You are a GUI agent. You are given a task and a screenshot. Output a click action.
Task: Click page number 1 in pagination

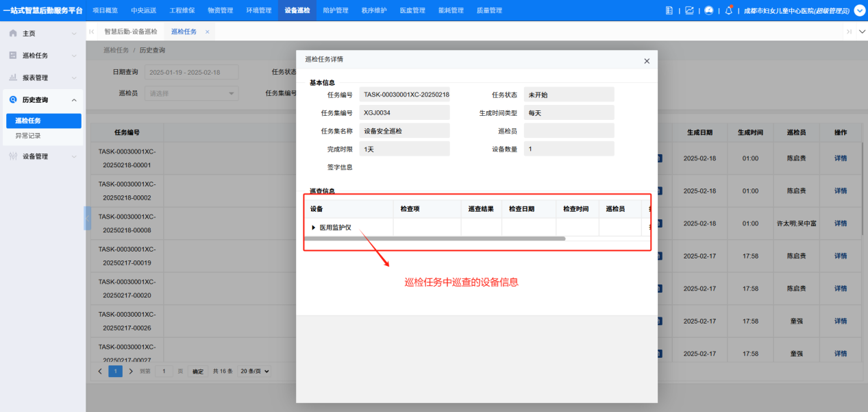tap(115, 371)
